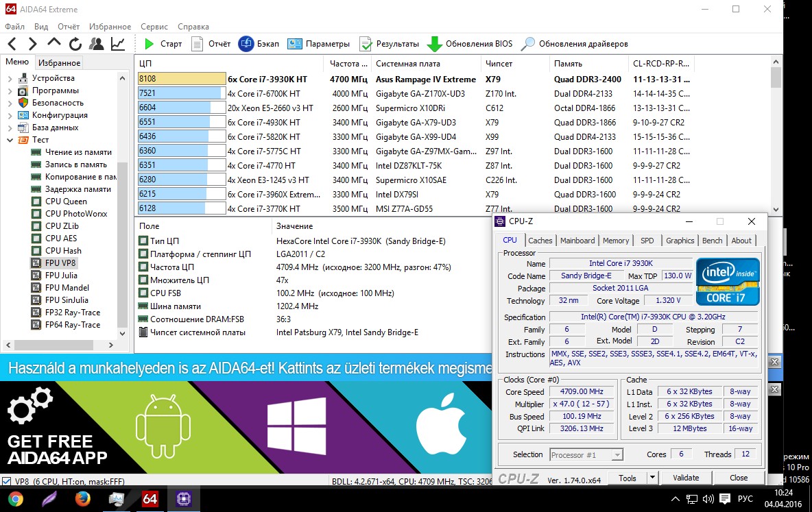
Task: Switch to the Избранное tab
Action: [x=59, y=63]
